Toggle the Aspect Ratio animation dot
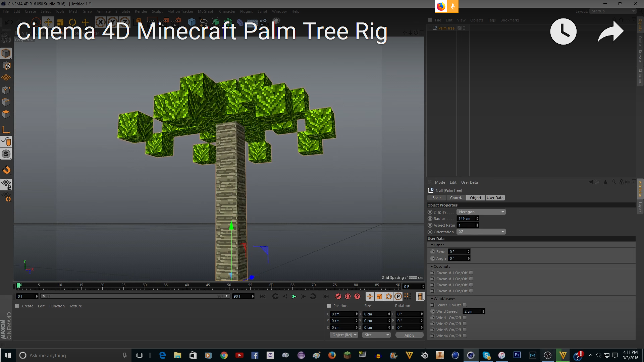The height and width of the screenshot is (362, 644). point(430,225)
